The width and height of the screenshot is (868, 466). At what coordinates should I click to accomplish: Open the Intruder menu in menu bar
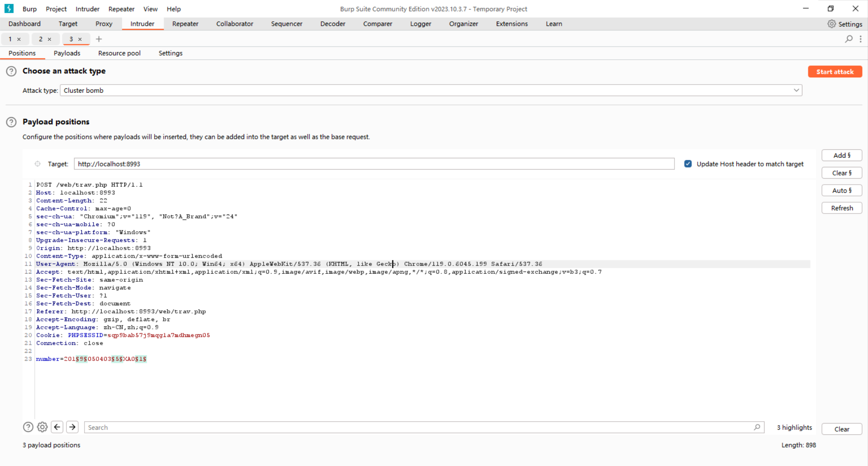(87, 9)
